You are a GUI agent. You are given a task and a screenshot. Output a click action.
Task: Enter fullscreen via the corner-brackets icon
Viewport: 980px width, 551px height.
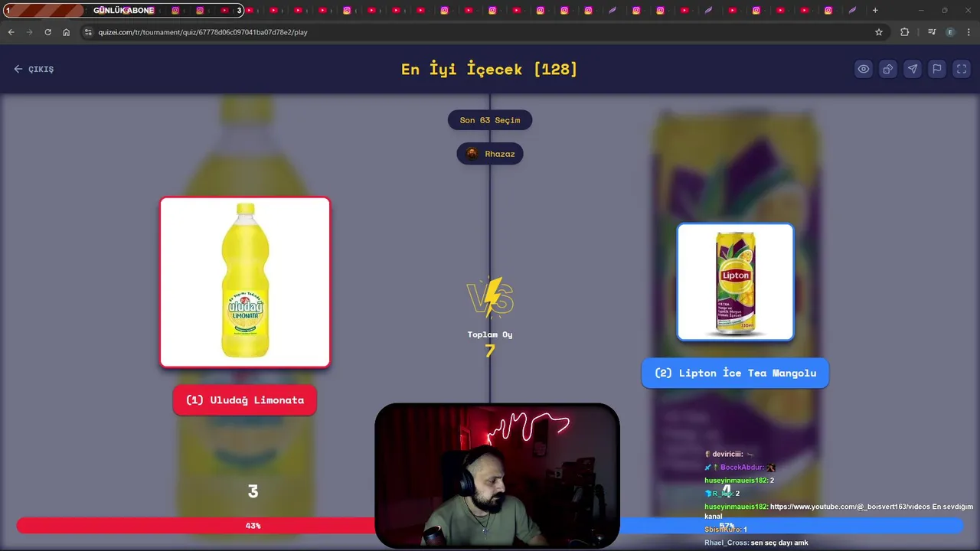coord(961,69)
